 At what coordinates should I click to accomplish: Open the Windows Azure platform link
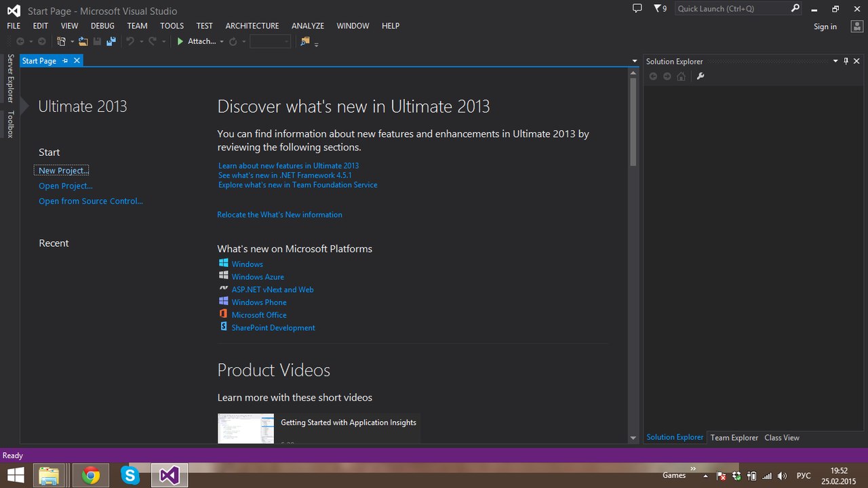(258, 277)
